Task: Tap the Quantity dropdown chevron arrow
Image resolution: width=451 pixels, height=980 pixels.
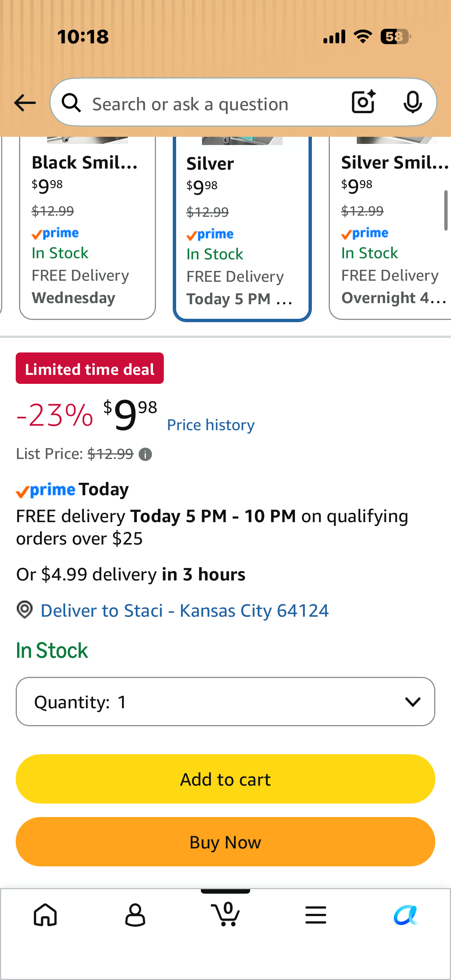Action: pyautogui.click(x=412, y=702)
